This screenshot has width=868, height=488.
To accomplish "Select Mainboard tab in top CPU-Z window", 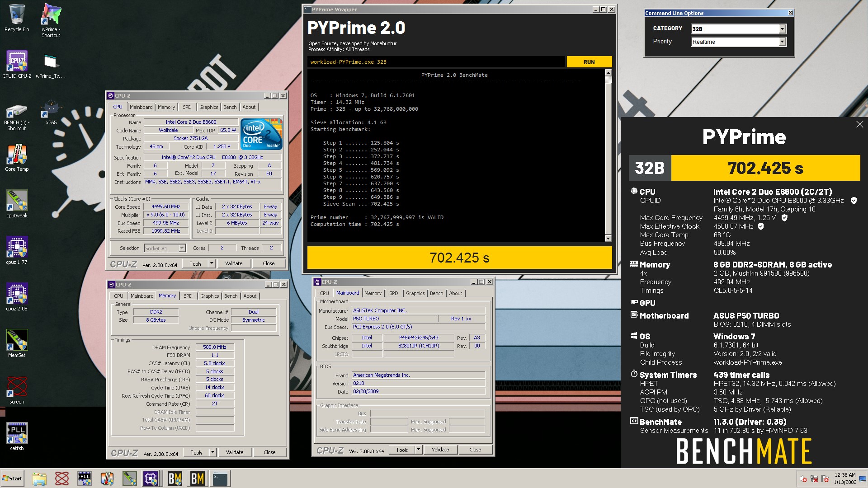I will (141, 107).
